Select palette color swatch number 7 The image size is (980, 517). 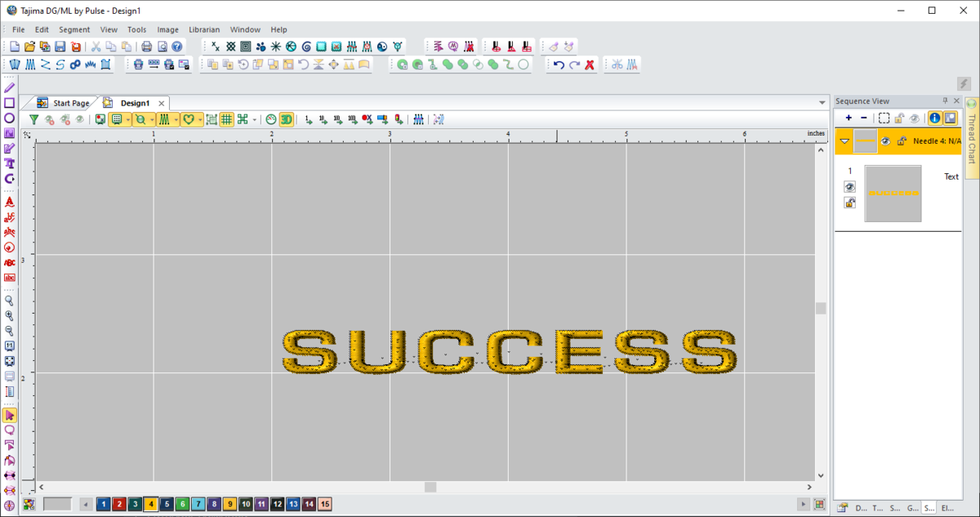(198, 504)
